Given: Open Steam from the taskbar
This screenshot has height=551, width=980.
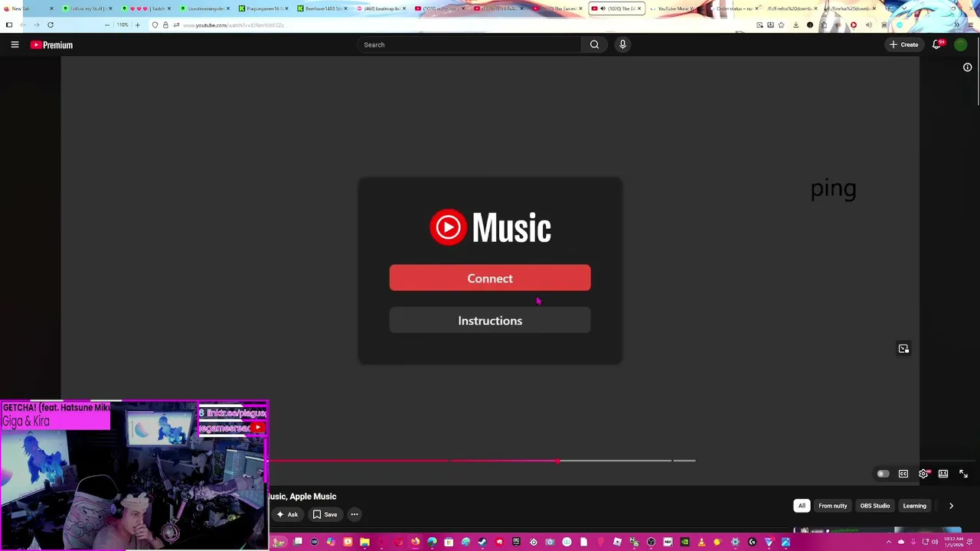Looking at the screenshot, I should pyautogui.click(x=482, y=543).
